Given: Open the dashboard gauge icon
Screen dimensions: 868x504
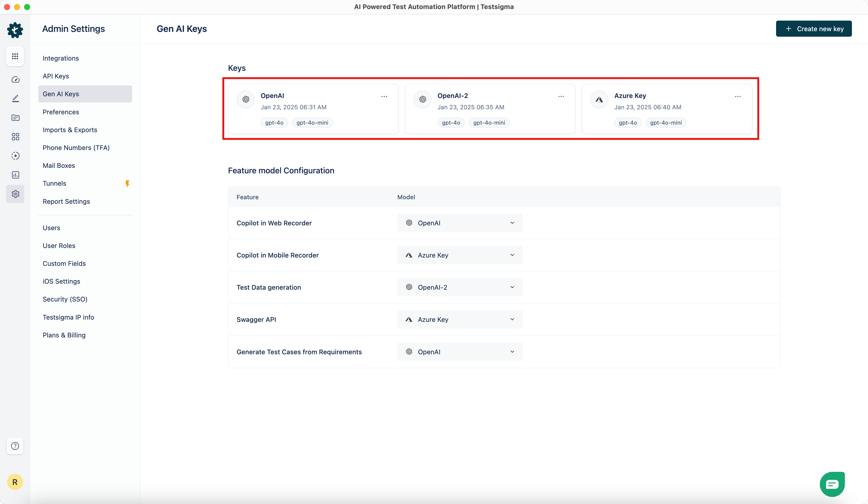Looking at the screenshot, I should tap(15, 80).
